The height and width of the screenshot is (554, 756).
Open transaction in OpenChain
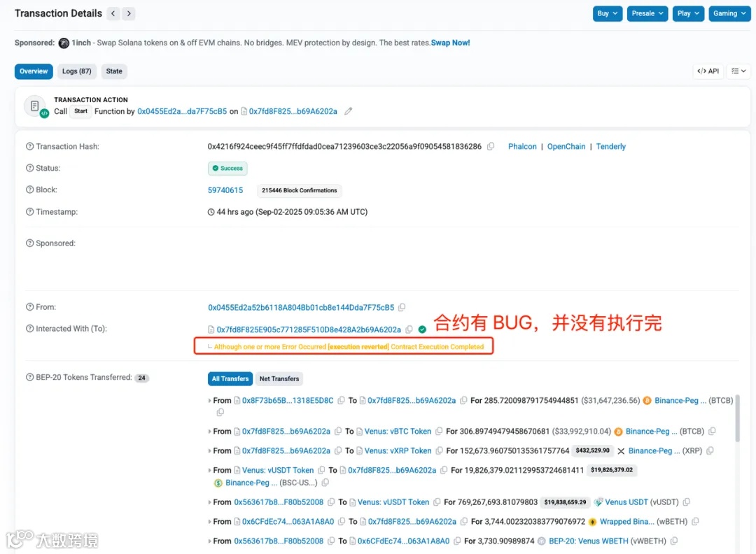566,146
